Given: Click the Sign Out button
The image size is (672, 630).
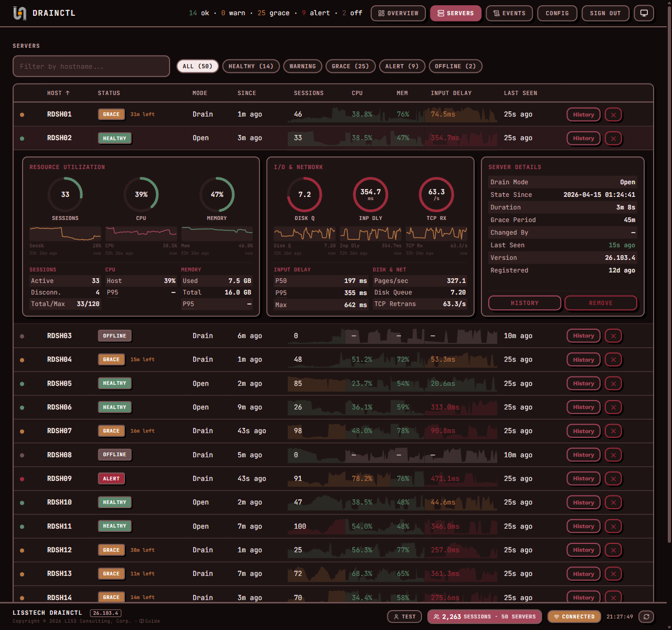Looking at the screenshot, I should pos(605,13).
